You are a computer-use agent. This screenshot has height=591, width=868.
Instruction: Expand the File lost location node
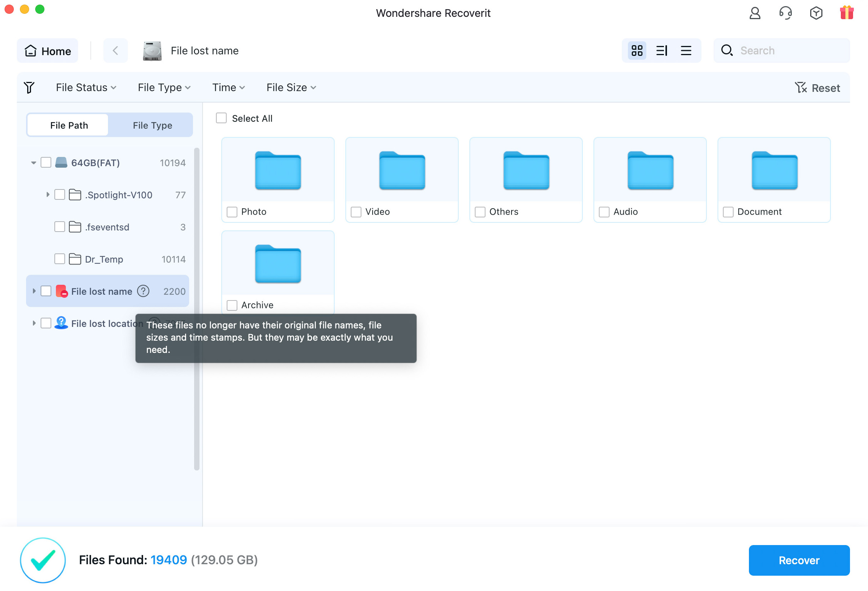pos(34,323)
